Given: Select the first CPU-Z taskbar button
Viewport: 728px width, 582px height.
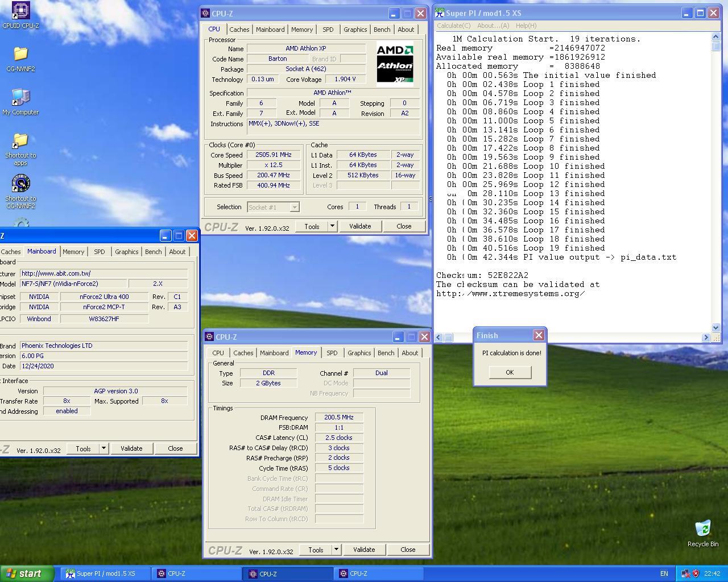Looking at the screenshot, I should point(196,573).
